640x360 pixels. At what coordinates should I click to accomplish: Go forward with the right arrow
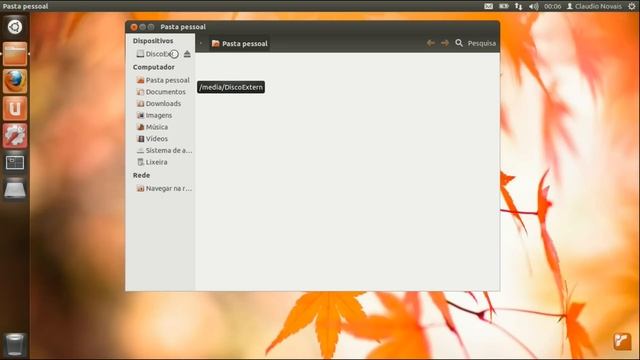[x=445, y=43]
